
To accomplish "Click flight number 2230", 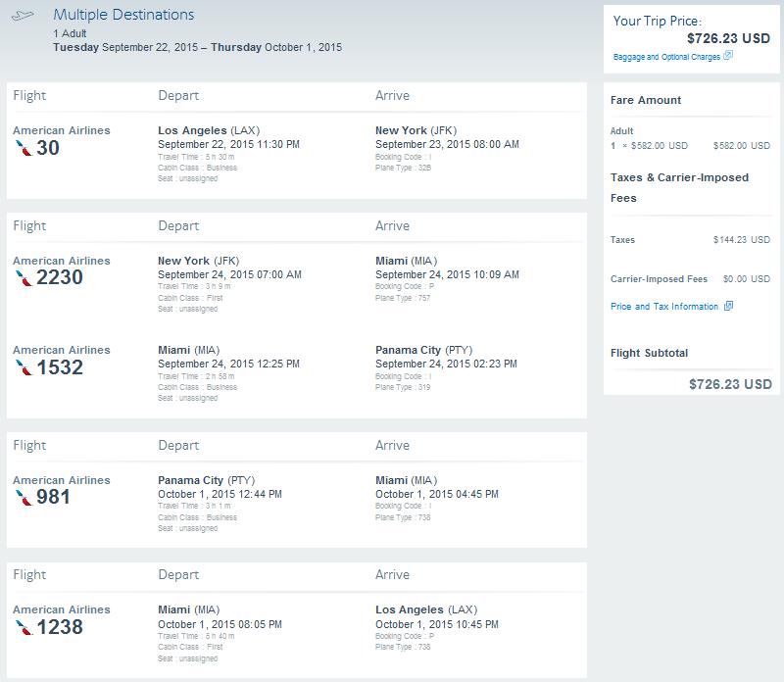I will coord(60,278).
